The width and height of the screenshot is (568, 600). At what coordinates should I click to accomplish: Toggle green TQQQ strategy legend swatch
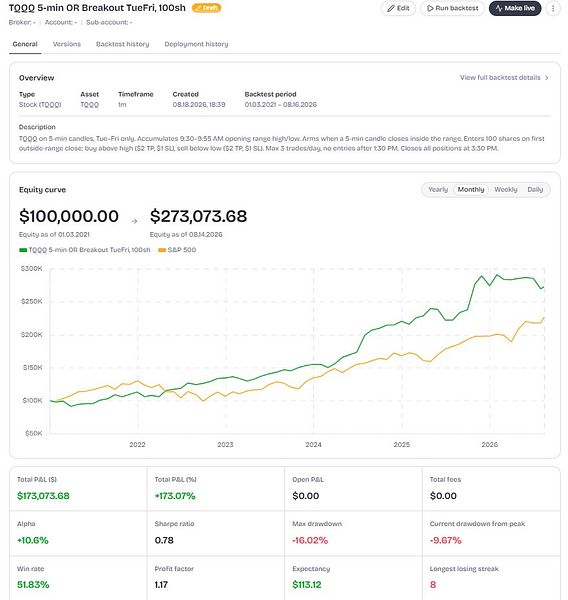click(23, 250)
